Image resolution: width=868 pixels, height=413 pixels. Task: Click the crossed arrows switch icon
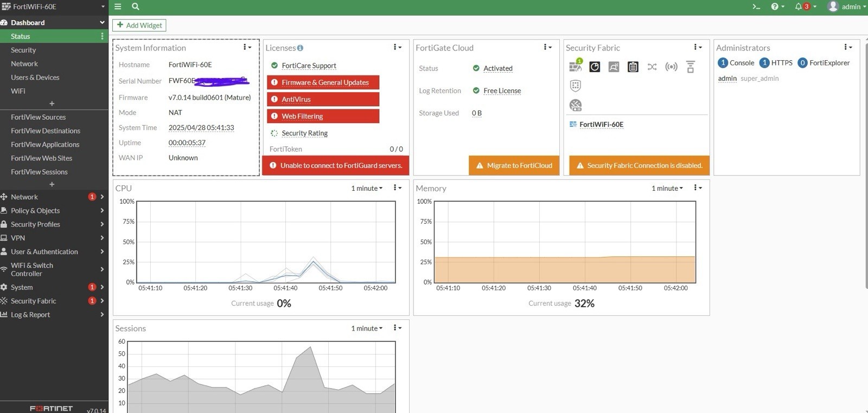click(x=652, y=67)
